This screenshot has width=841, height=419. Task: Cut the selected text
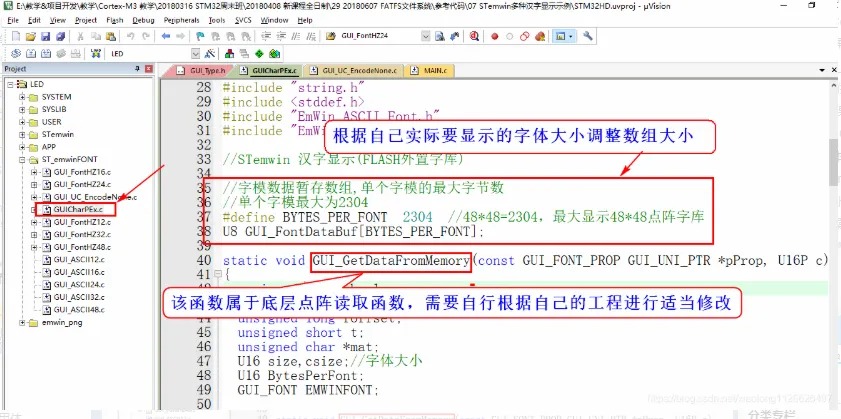click(x=80, y=36)
